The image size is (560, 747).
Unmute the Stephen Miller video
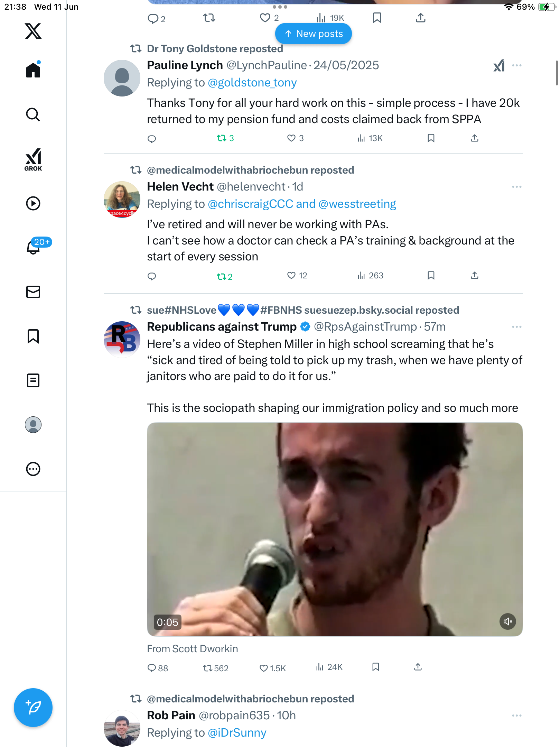coord(508,621)
